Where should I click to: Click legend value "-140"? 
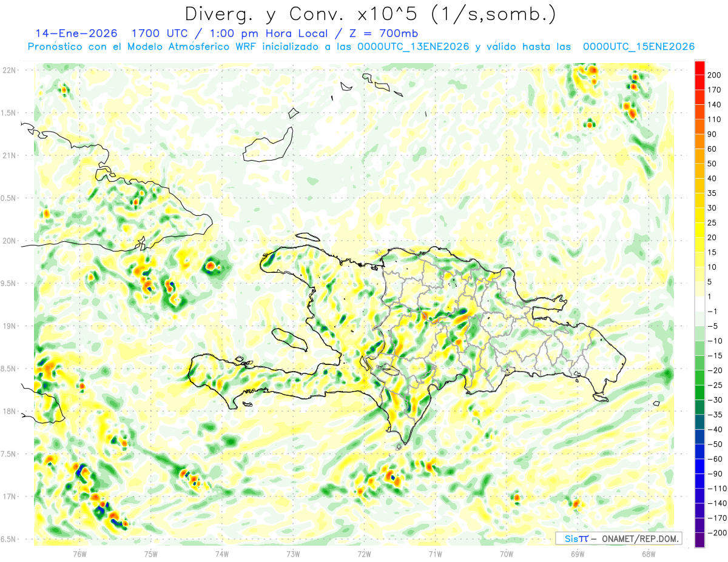[x=718, y=504]
